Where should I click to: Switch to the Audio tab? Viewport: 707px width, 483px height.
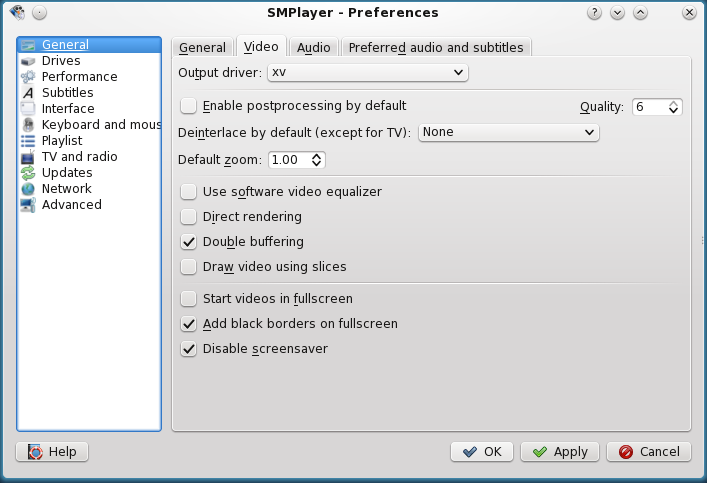coord(313,48)
